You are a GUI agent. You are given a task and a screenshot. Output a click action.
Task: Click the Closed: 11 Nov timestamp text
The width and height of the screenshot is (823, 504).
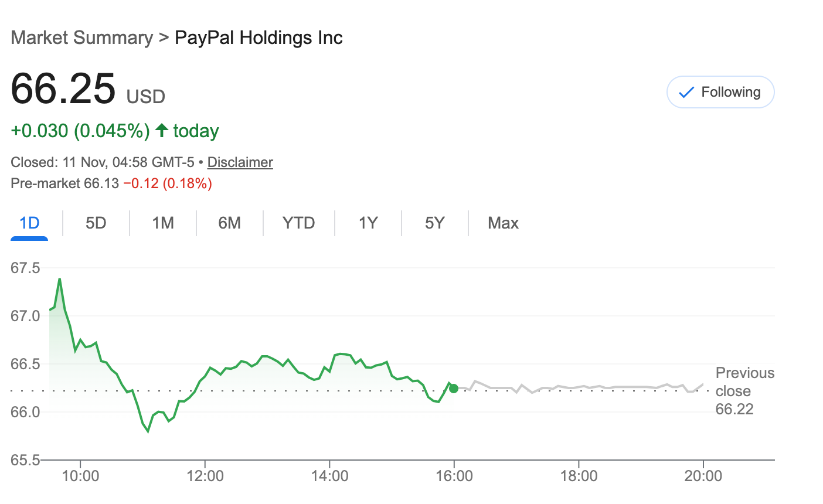point(103,162)
